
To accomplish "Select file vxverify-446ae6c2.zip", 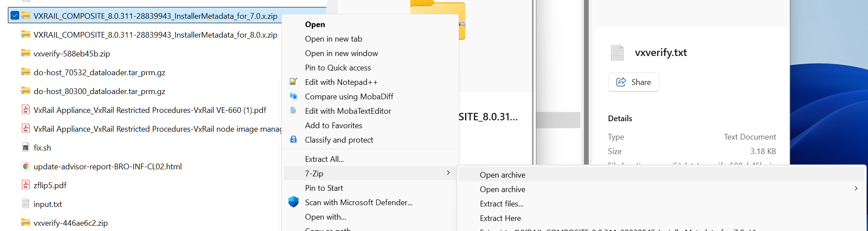I will [70, 223].
